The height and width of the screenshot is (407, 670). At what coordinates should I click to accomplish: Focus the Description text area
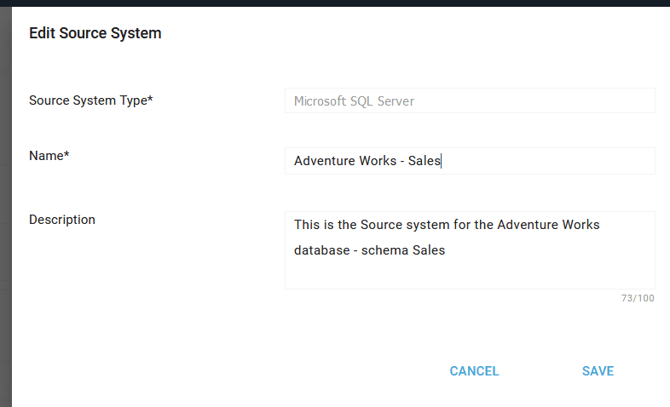pyautogui.click(x=470, y=250)
